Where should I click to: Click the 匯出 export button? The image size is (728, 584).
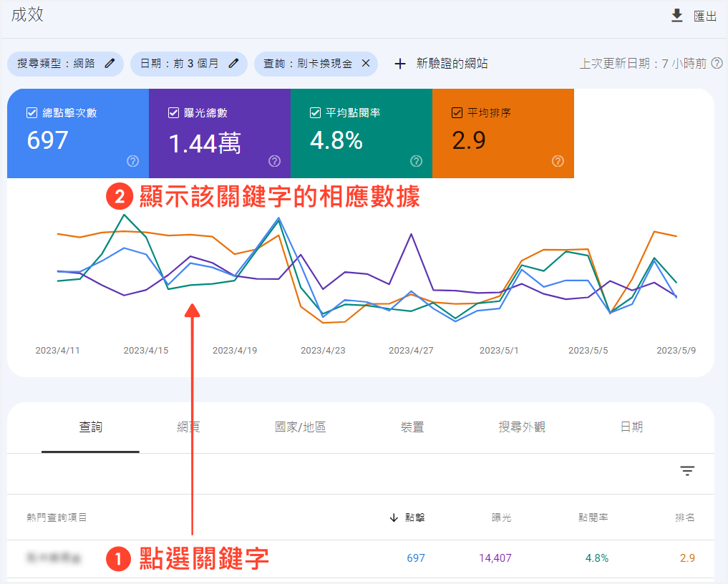[705, 16]
